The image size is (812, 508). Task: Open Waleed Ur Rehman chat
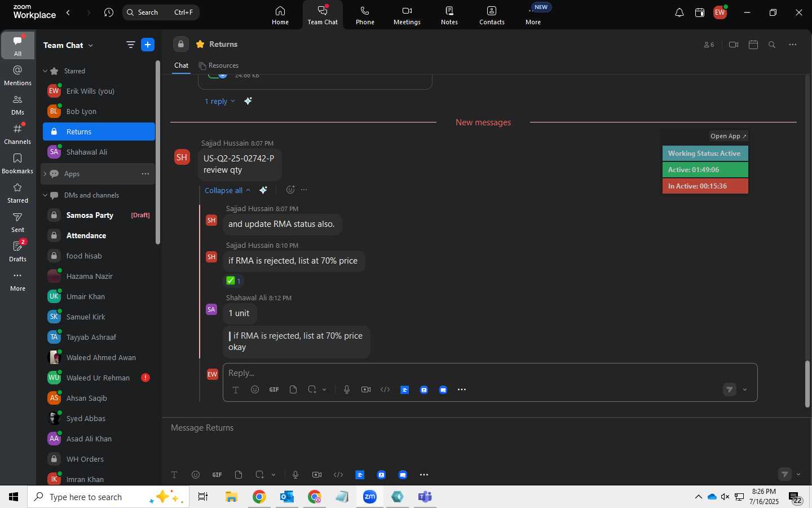point(99,378)
